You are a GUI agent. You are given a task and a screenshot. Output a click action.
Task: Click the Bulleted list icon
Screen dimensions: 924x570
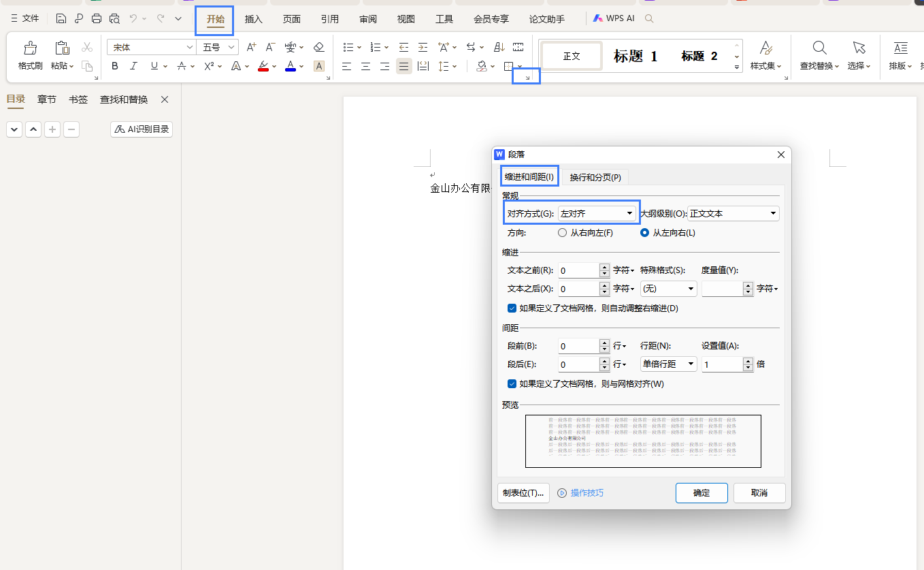coord(348,47)
